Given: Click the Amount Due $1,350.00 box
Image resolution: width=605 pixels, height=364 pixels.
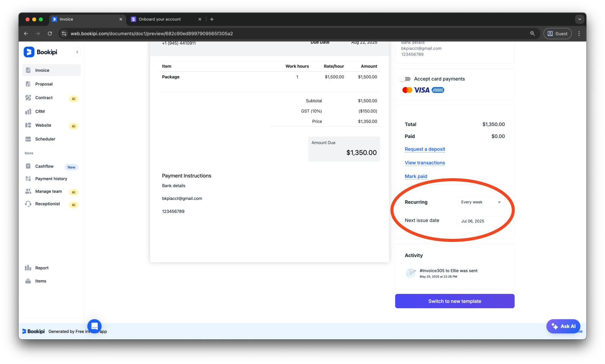Looking at the screenshot, I should (x=344, y=149).
